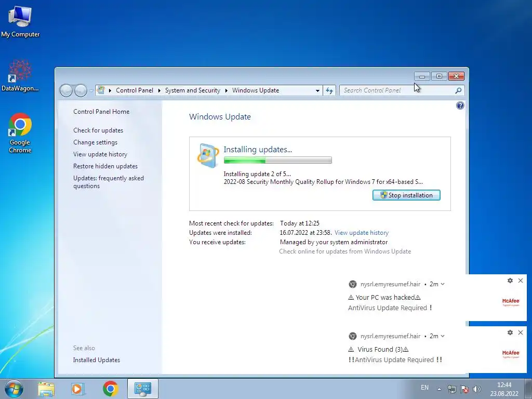Refresh the Windows Update page
532x399 pixels.
pos(329,90)
